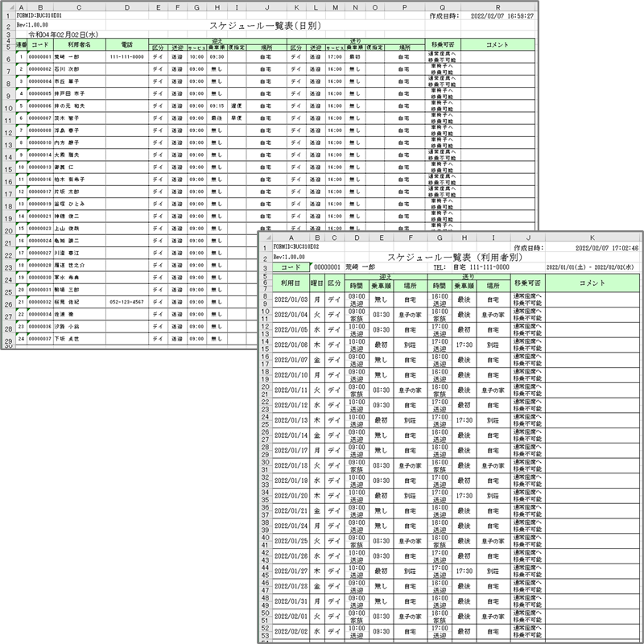
Task: Click コメント header in per-user sheet
Action: (592, 283)
